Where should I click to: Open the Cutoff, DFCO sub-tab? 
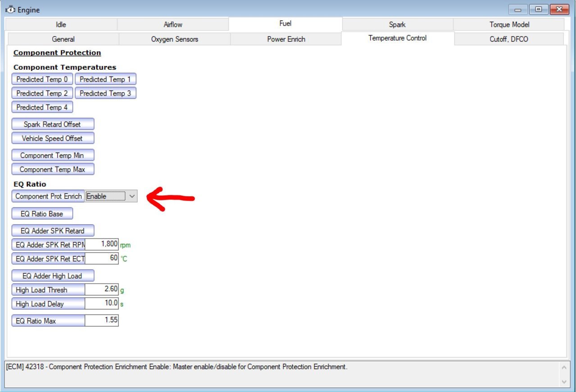coord(509,39)
